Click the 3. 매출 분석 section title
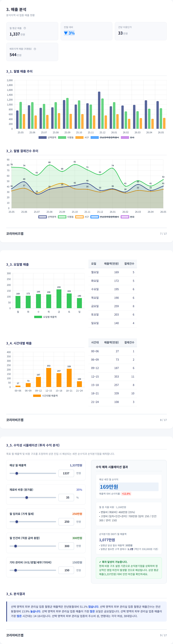The image size is (173, 644). (16, 9)
